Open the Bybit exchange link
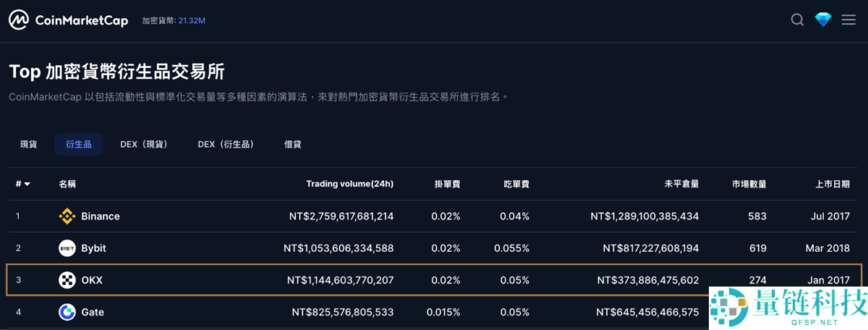Screen dimensions: 868x330 pos(93,247)
